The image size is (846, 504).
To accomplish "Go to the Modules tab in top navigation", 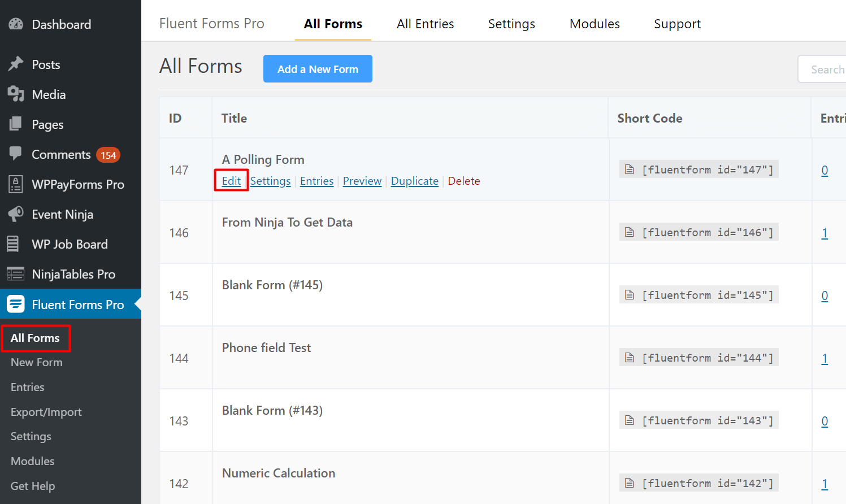I will [x=595, y=24].
